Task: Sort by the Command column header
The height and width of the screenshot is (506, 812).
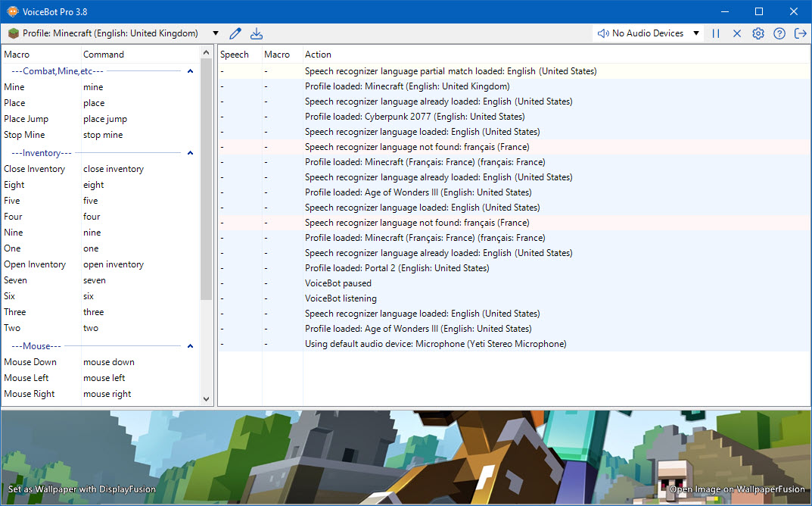Action: (104, 55)
